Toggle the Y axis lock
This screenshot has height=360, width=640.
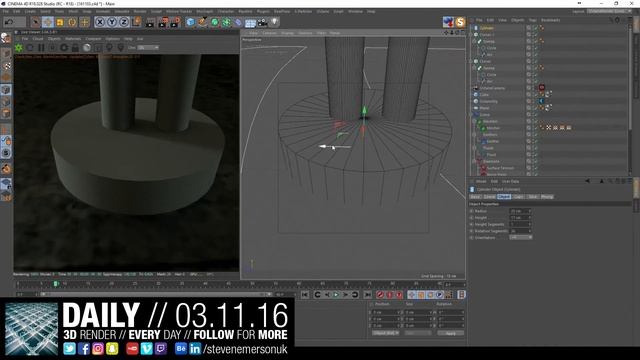point(111,22)
